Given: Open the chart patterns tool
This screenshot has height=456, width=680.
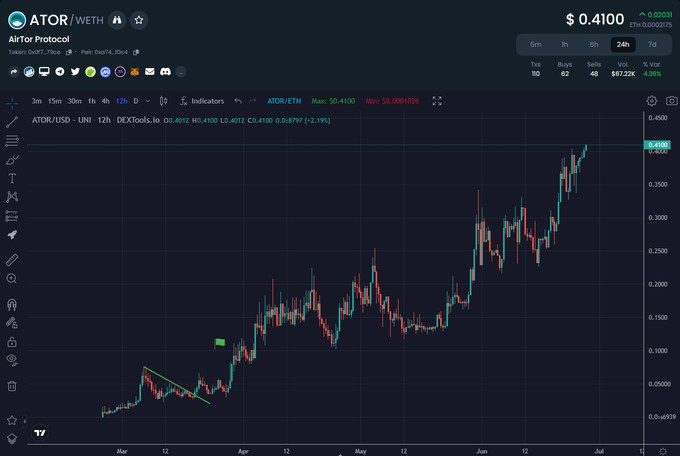Looking at the screenshot, I should [12, 197].
